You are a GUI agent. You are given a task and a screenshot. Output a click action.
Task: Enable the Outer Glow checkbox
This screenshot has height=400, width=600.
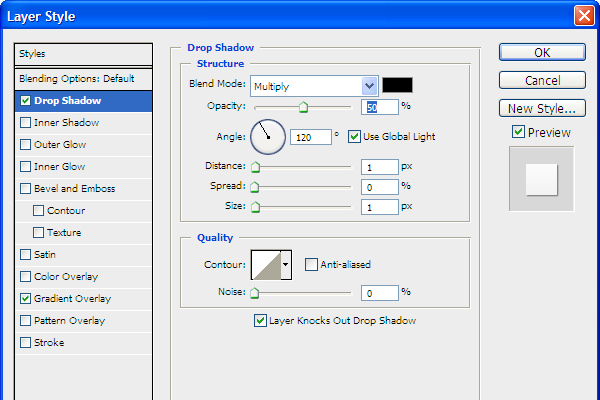25,144
